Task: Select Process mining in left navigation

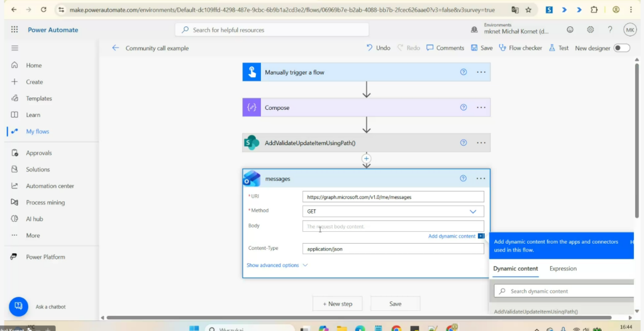Action: pos(45,202)
